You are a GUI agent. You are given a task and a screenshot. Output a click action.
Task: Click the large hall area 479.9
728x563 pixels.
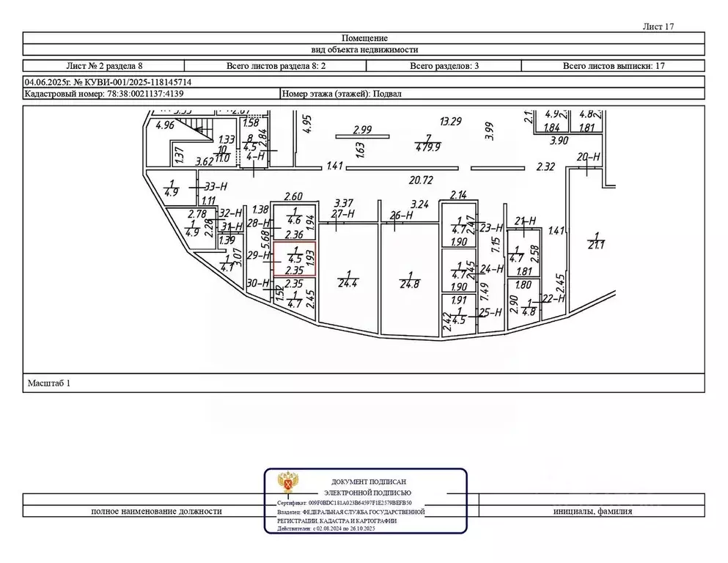pos(427,143)
